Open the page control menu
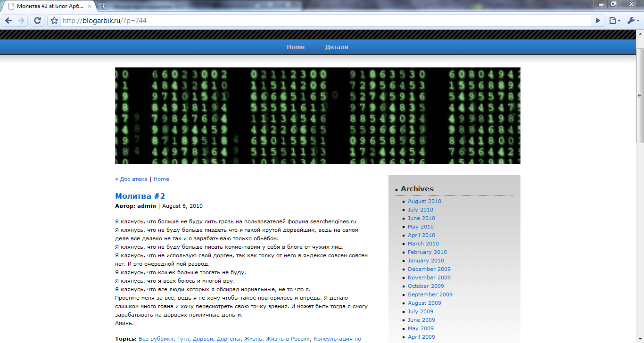The width and height of the screenshot is (644, 343). (614, 21)
